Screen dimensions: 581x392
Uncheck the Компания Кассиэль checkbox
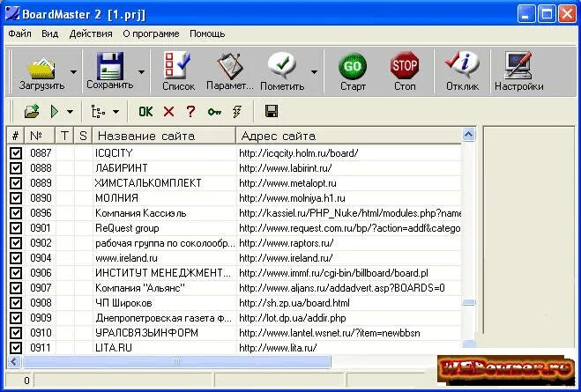[16, 213]
